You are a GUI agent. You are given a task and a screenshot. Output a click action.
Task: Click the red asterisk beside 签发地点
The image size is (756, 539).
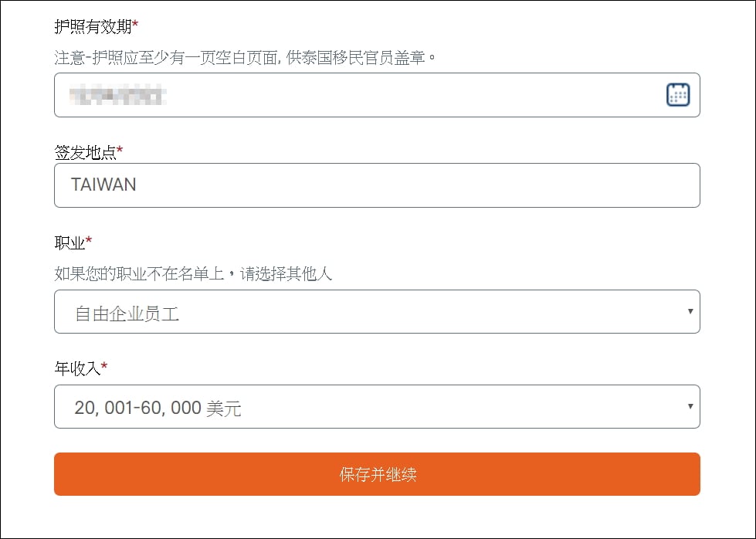[x=120, y=151]
